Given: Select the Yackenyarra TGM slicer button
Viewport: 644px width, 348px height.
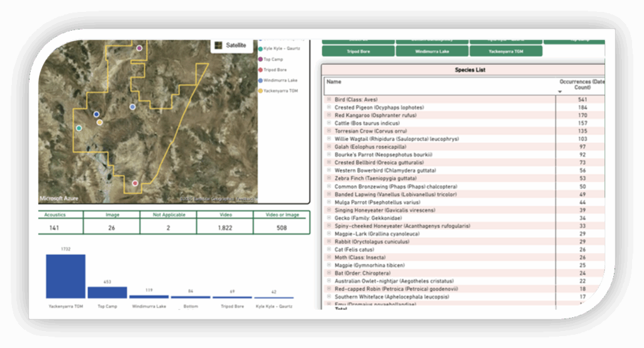Looking at the screenshot, I should [505, 51].
